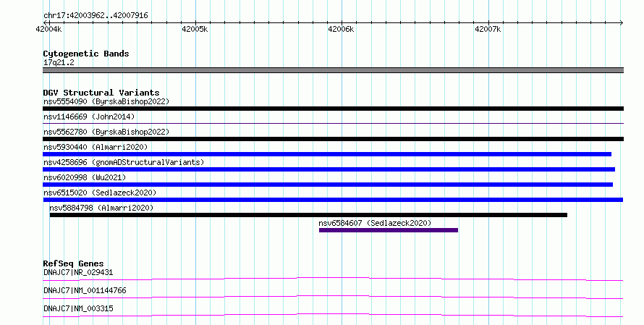Open the DNAJC7|NM_001144766 transcript label
This screenshot has width=644, height=325.
[85, 290]
